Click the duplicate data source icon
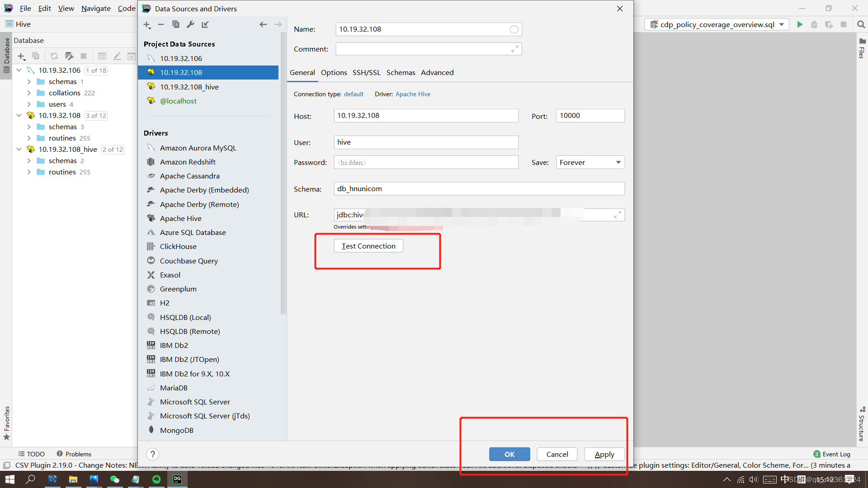The height and width of the screenshot is (488, 868). (x=176, y=25)
